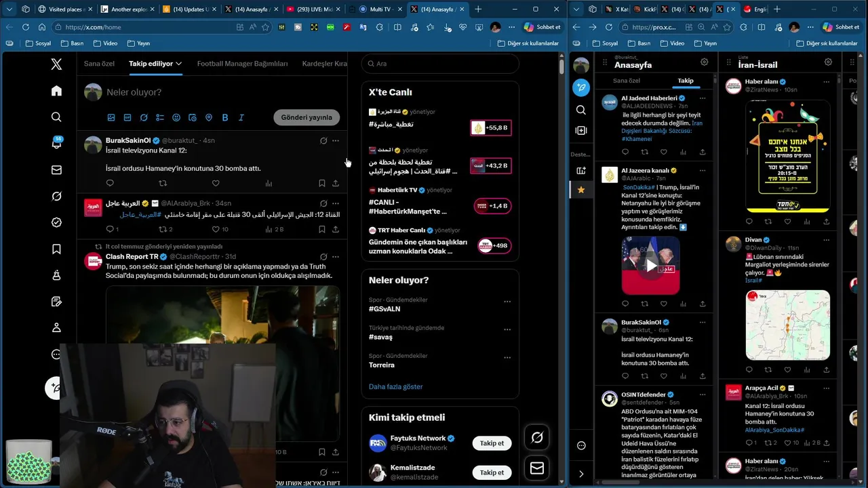Open search in X Pro sidebar
Image resolution: width=868 pixels, height=488 pixels.
click(581, 110)
